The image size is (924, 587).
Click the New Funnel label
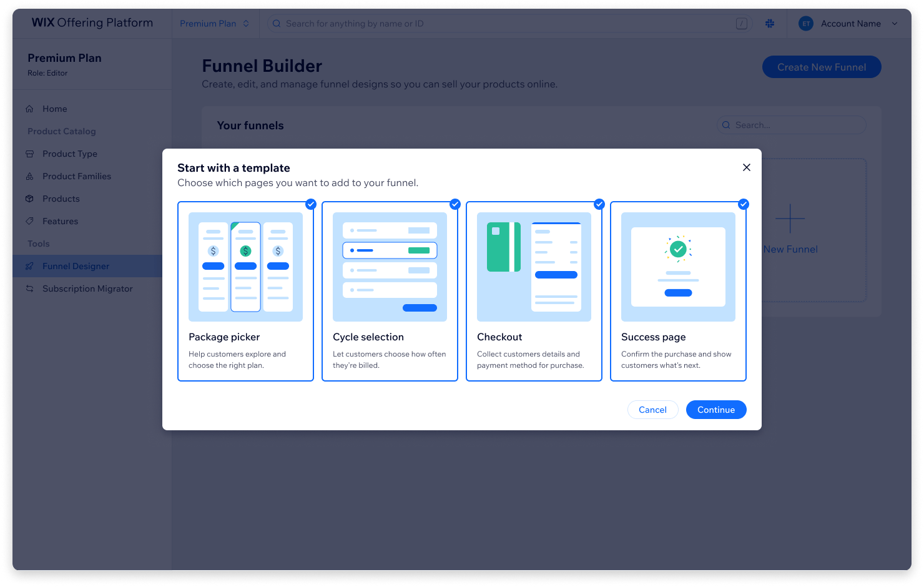(790, 249)
